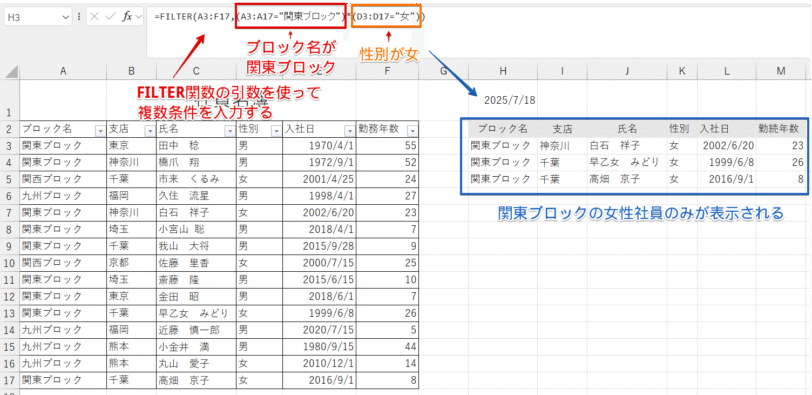Viewport: 812px width, 395px height.
Task: Click the Enter checkmark formula icon
Action: [110, 17]
